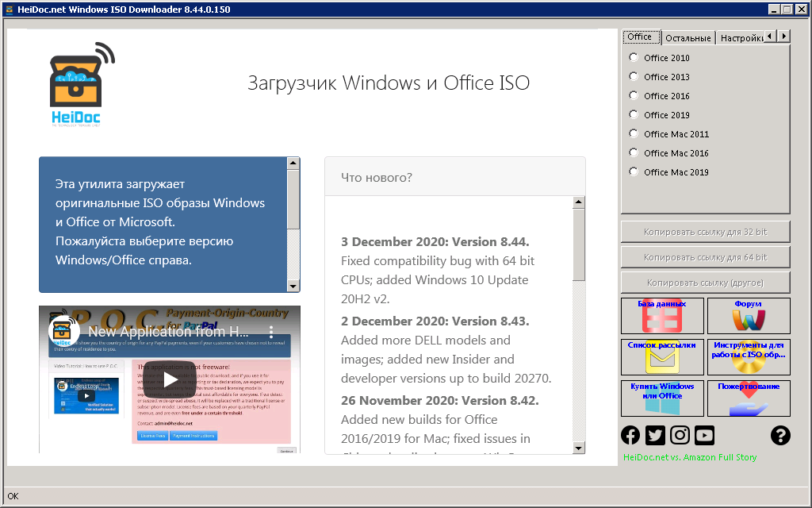
Task: Click the Что нового panel scroll-down arrow
Action: tap(579, 448)
